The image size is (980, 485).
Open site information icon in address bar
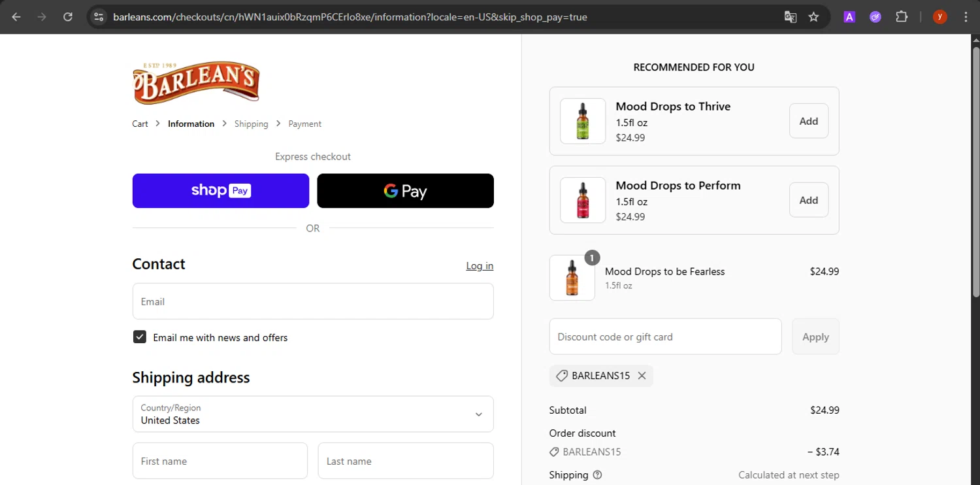coord(99,17)
